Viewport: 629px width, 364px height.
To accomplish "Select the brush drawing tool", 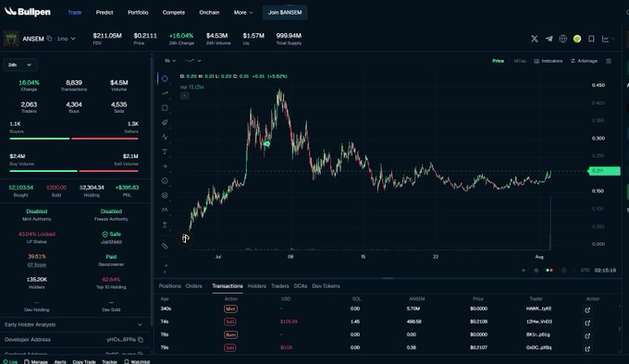I will pyautogui.click(x=165, y=122).
